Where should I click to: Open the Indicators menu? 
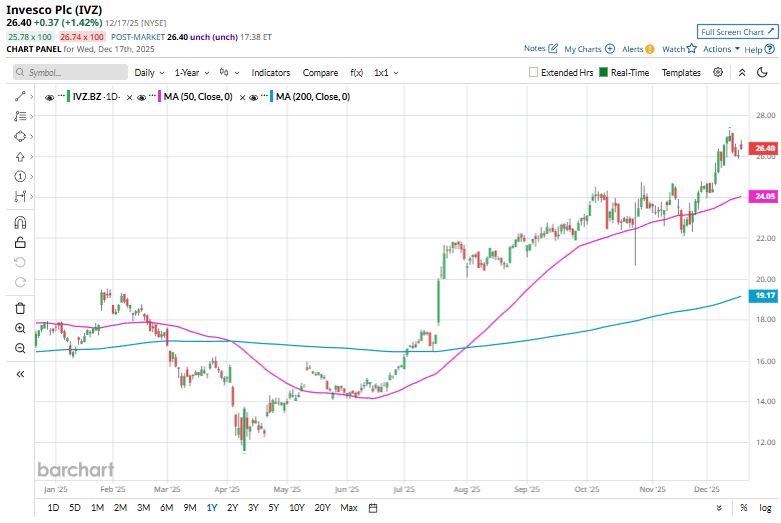[271, 73]
